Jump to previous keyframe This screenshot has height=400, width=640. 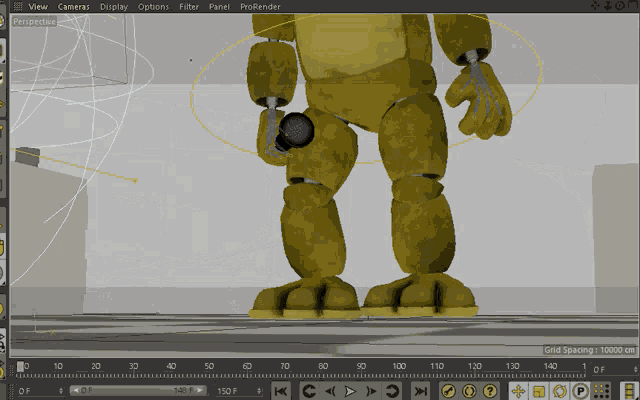309,391
